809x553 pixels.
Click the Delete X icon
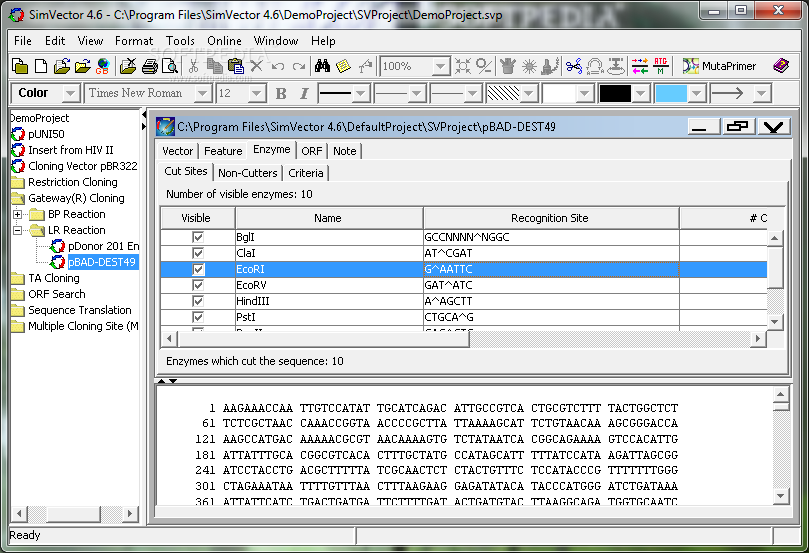256,66
